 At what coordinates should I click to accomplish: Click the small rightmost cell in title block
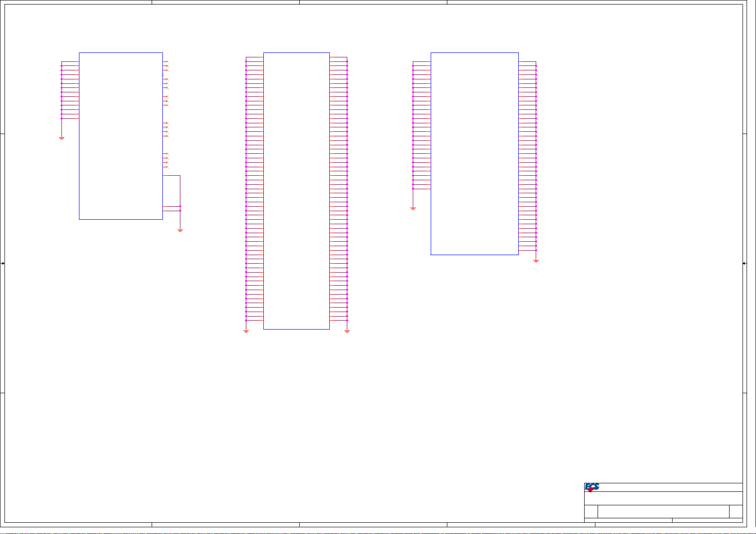(736, 512)
